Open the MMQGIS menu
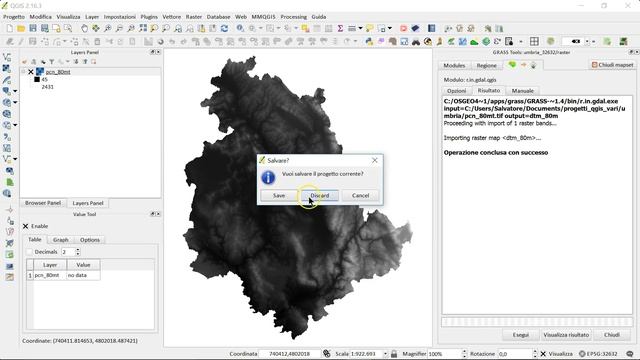The image size is (640, 360). click(263, 17)
